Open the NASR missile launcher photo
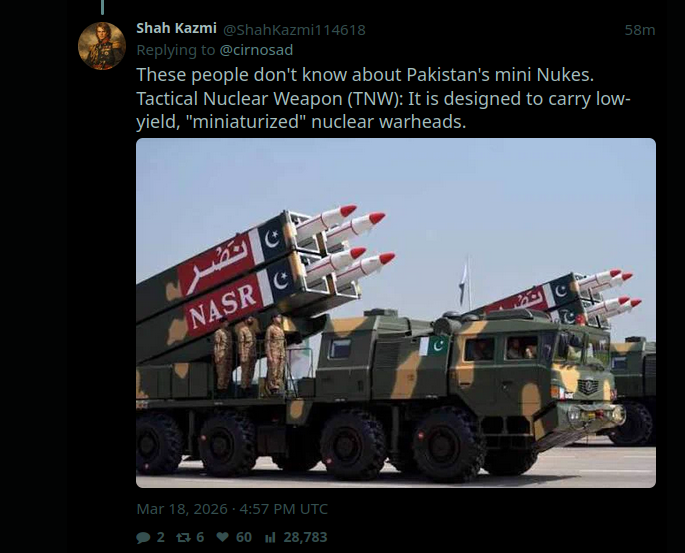The height and width of the screenshot is (553, 685). pyautogui.click(x=396, y=313)
